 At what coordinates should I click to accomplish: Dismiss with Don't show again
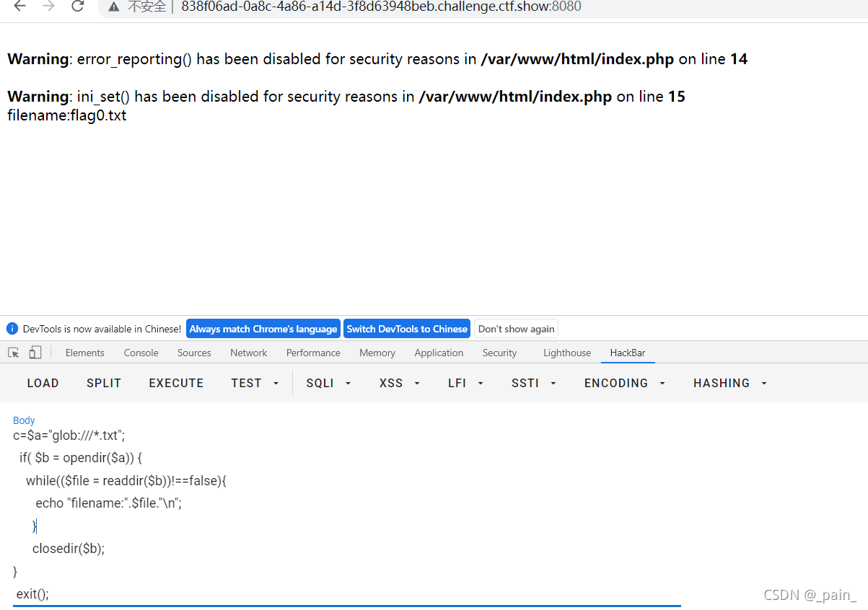point(516,329)
